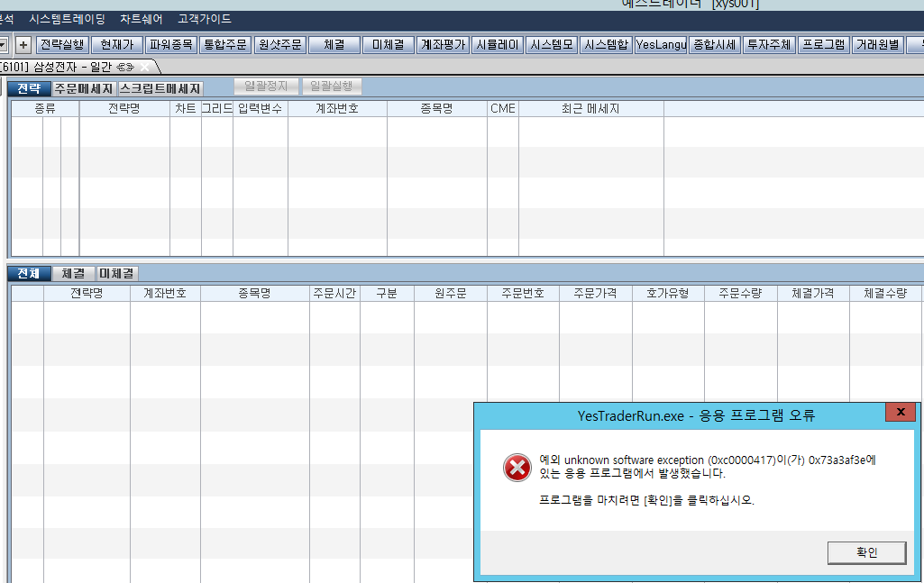Click the 시뮬레이 toolbar button
Viewport: 924px width, 583px height.
(x=498, y=44)
